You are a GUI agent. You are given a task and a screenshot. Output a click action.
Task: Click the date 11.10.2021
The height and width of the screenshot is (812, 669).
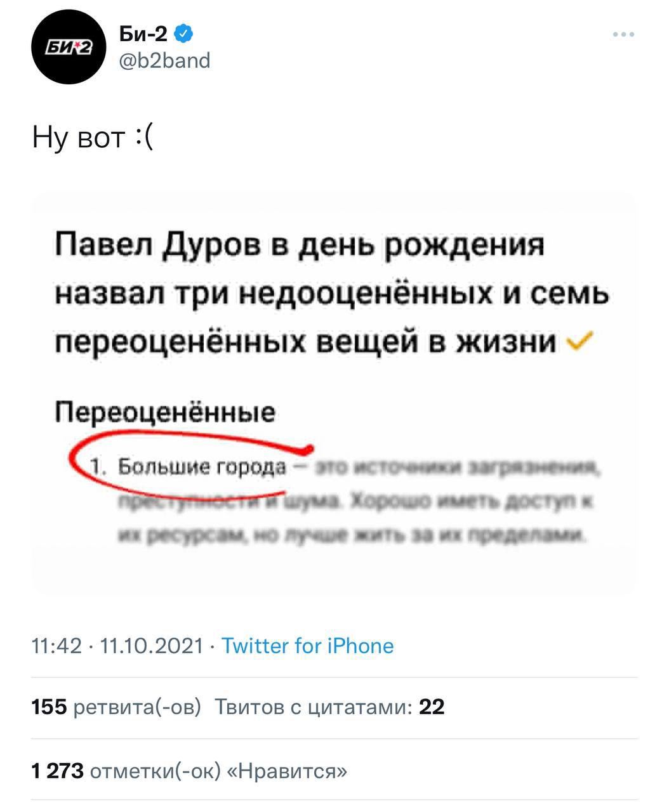(152, 646)
